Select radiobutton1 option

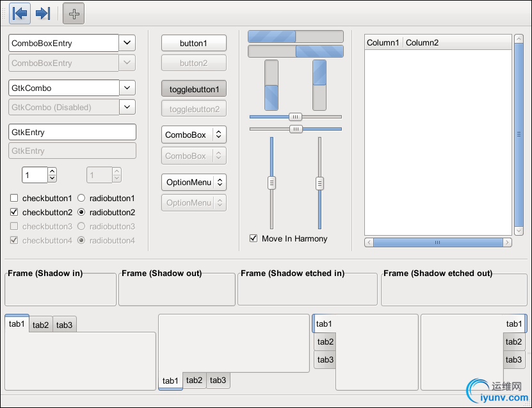pos(81,198)
